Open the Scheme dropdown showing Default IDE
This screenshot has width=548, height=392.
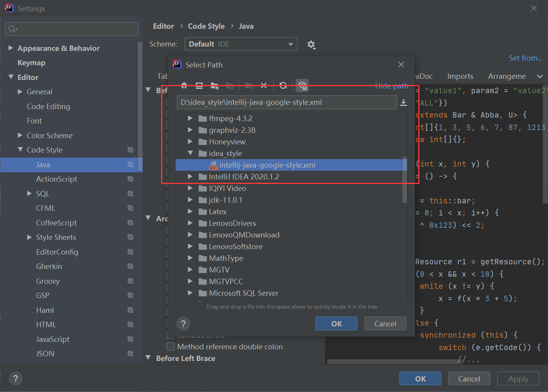pos(240,44)
